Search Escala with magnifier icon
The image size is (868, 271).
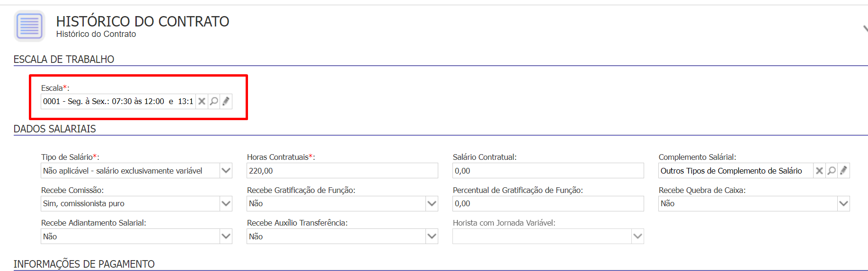pyautogui.click(x=214, y=101)
